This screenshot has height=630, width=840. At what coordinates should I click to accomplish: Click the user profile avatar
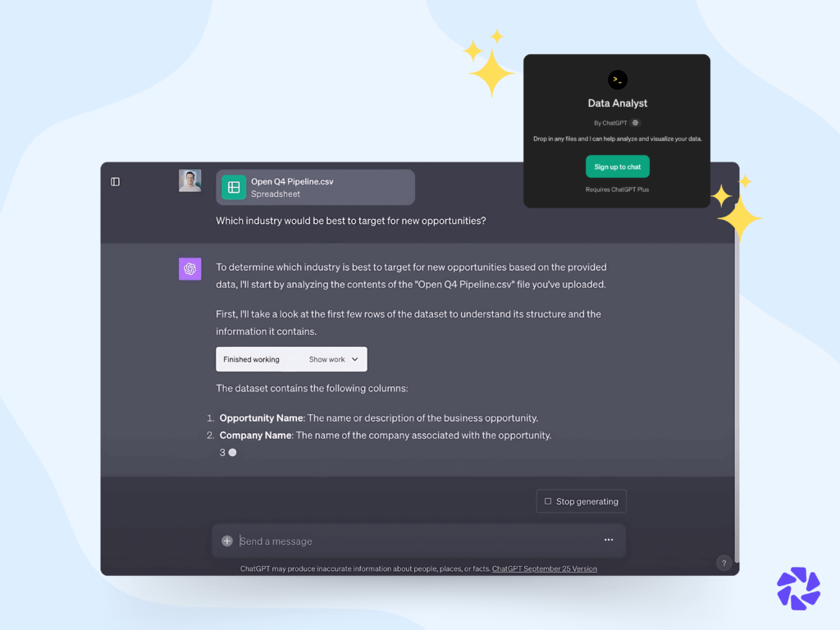[x=189, y=180]
